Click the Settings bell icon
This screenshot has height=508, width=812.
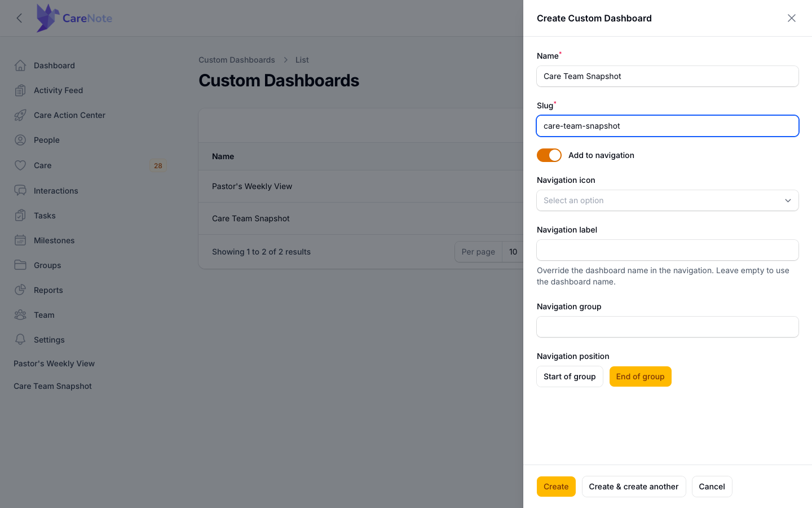pos(20,340)
